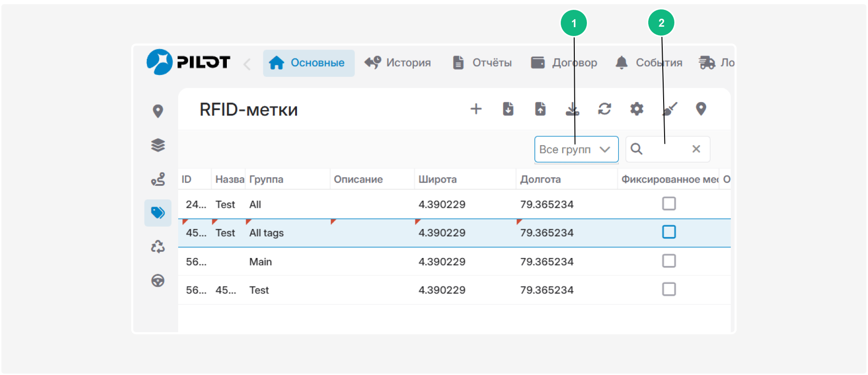Open the layers section in sidebar
Image resolution: width=868 pixels, height=375 pixels.
(x=158, y=145)
